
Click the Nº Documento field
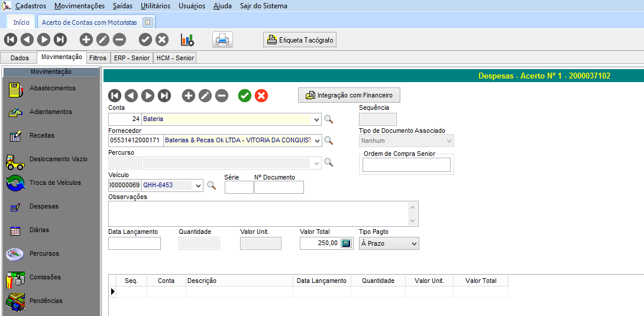point(279,187)
